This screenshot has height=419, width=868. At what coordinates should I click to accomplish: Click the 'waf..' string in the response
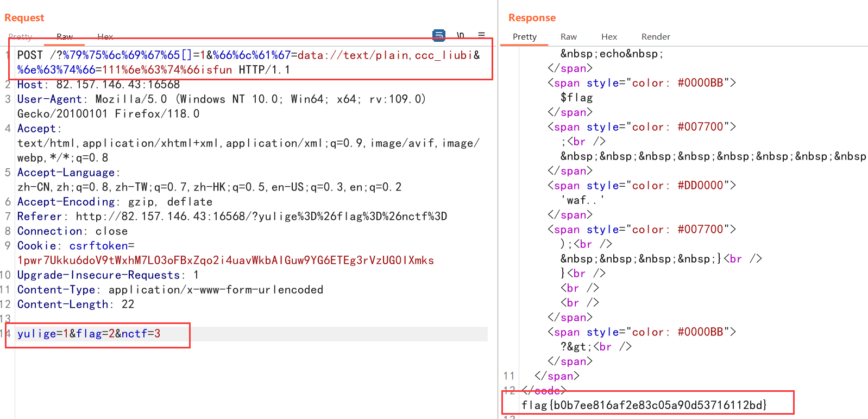click(x=582, y=200)
